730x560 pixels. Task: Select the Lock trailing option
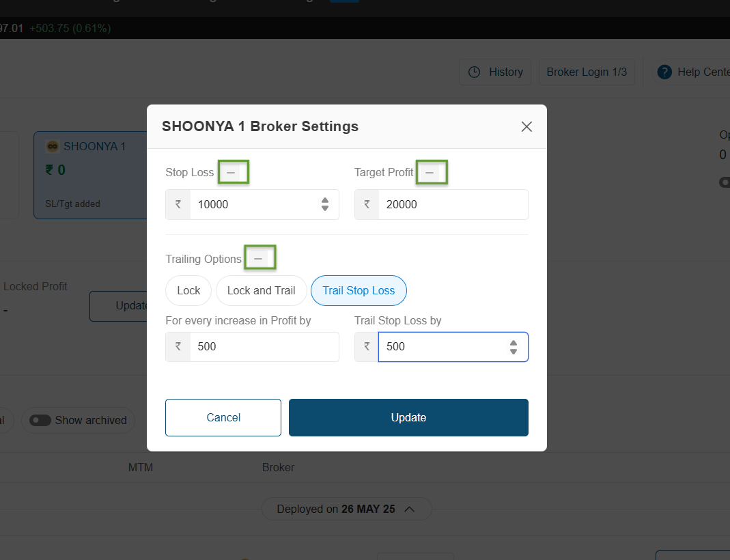pyautogui.click(x=188, y=291)
